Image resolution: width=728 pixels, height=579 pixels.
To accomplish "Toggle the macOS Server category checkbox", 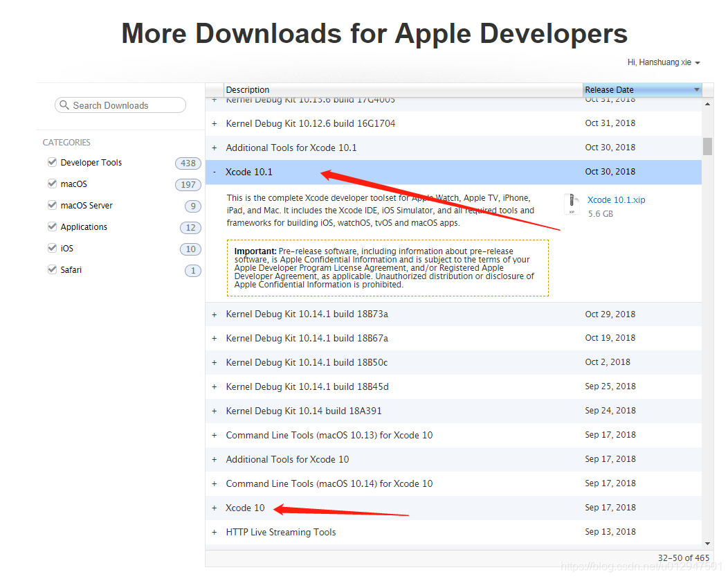I will point(52,205).
